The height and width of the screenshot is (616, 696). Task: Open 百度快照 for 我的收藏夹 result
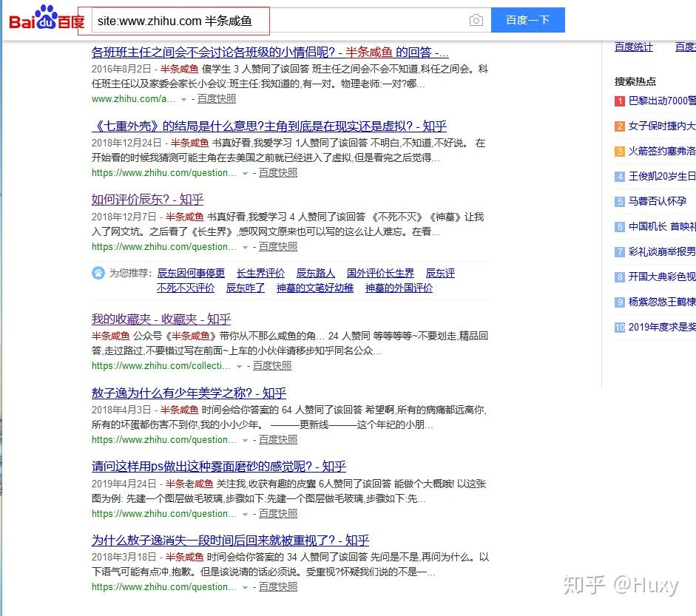click(x=272, y=366)
